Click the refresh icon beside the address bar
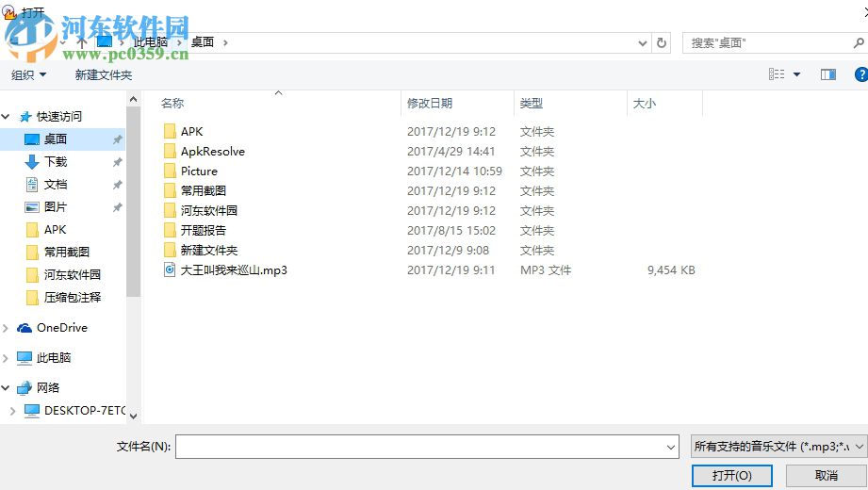 click(662, 42)
